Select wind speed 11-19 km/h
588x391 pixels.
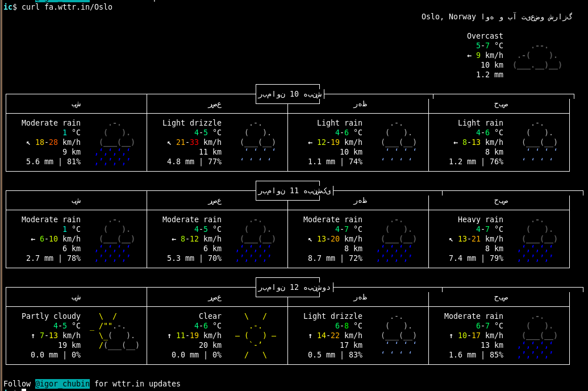click(x=194, y=335)
